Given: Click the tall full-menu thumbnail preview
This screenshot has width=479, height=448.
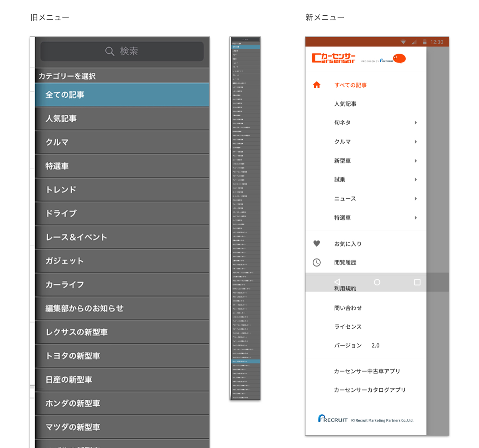Looking at the screenshot, I should [x=245, y=219].
